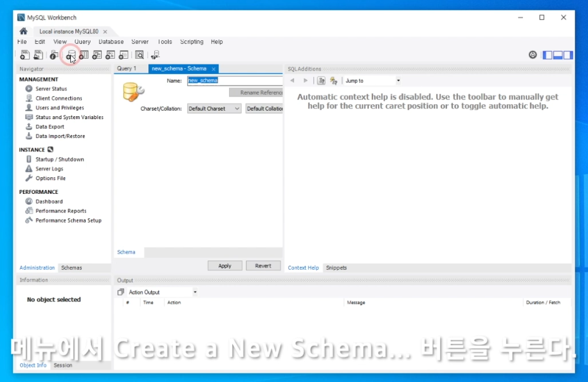Click Create a New Stored Procedure icon

[x=110, y=55]
